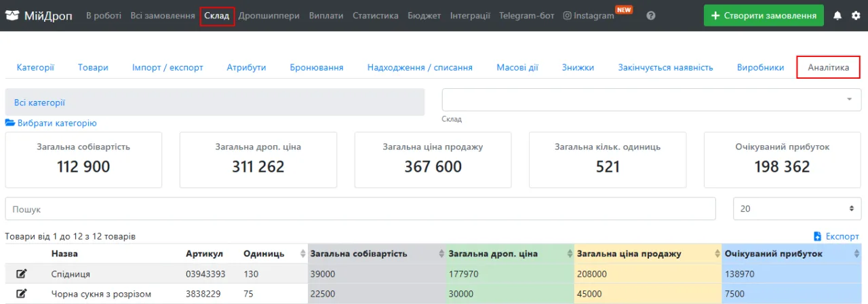Click article number 3838229
Image resolution: width=868 pixels, height=304 pixels.
pos(202,294)
